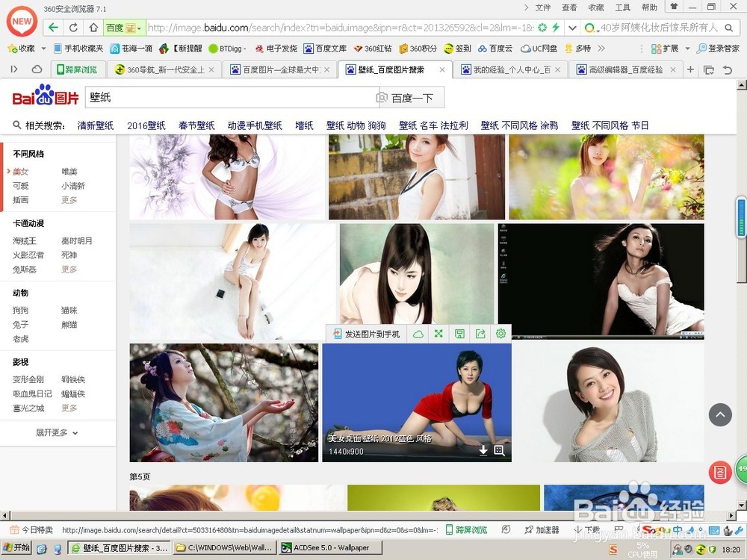Screen dimensions: 747x560
Task: Open related search 动漫手机壁纸
Action: [255, 125]
